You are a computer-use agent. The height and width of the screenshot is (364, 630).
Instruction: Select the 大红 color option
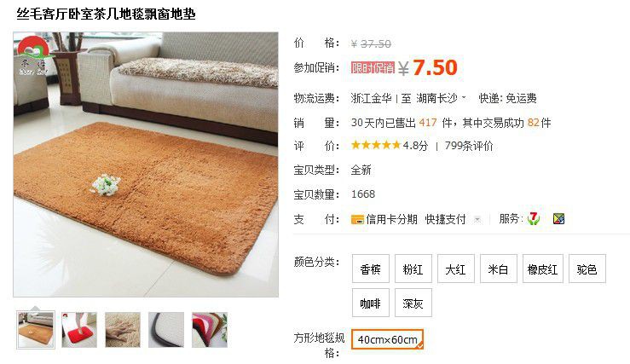[455, 269]
